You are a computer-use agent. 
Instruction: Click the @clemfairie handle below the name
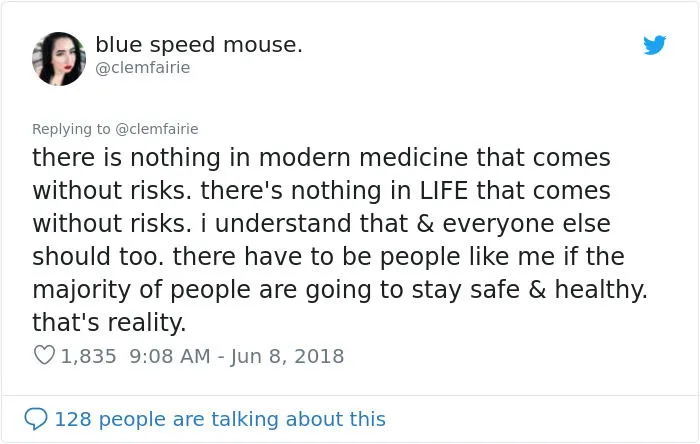[142, 68]
